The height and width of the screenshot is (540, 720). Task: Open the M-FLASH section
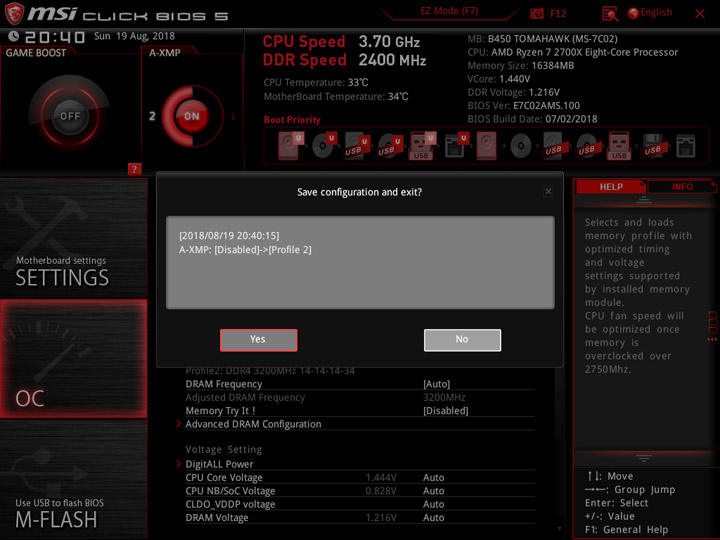tap(73, 479)
